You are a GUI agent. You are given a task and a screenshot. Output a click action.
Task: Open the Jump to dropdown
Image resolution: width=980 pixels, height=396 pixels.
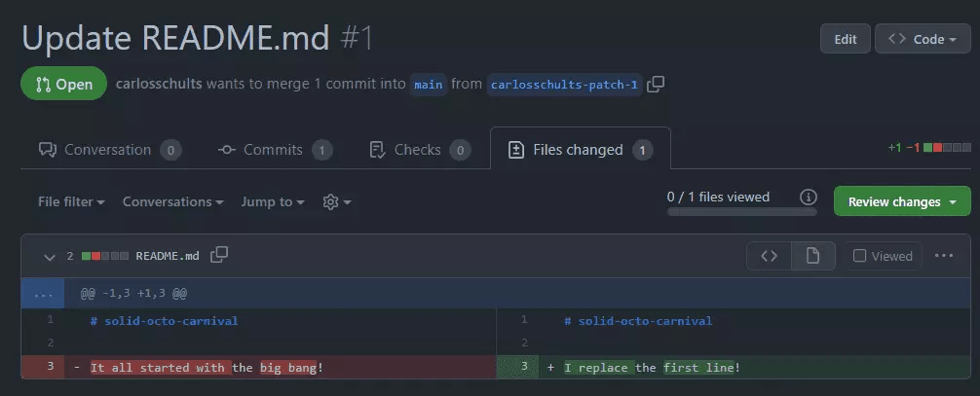pos(273,201)
